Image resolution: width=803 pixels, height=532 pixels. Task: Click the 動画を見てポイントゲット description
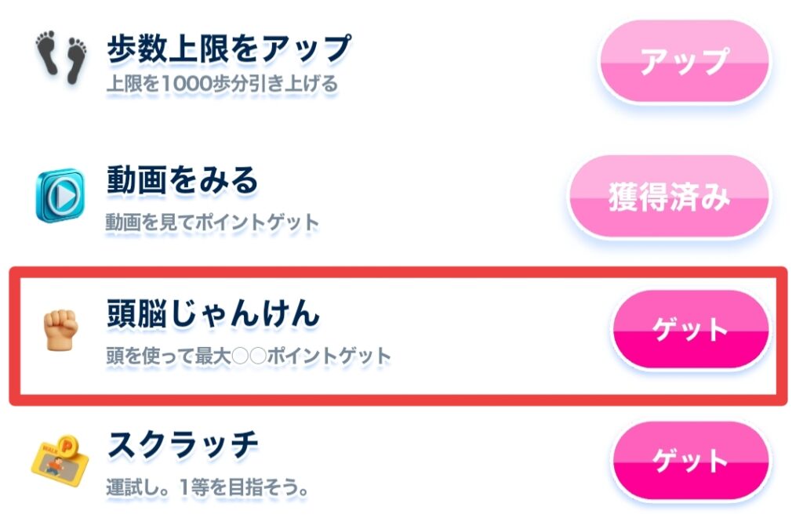click(x=213, y=223)
